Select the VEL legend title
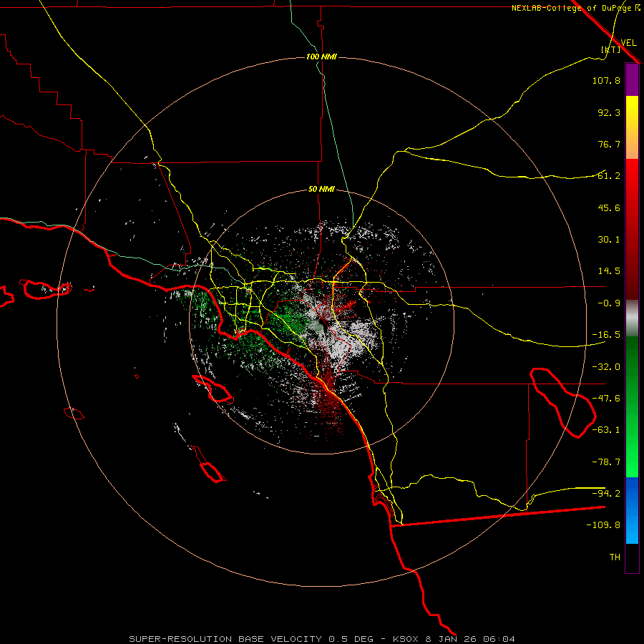 (628, 42)
